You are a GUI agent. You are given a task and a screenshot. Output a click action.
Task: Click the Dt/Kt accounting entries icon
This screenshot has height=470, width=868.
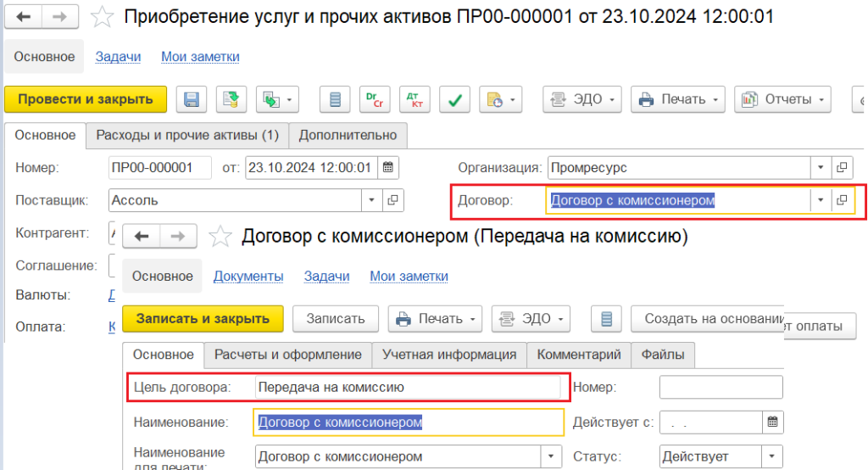[x=415, y=99]
